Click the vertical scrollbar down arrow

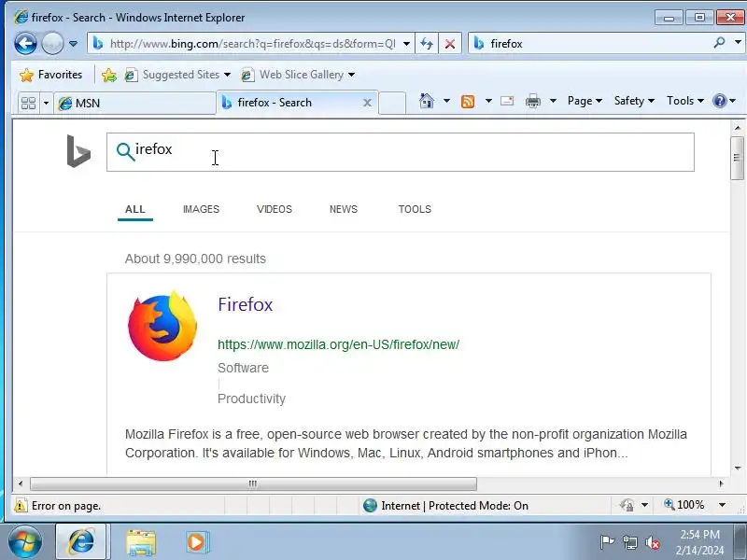[738, 469]
